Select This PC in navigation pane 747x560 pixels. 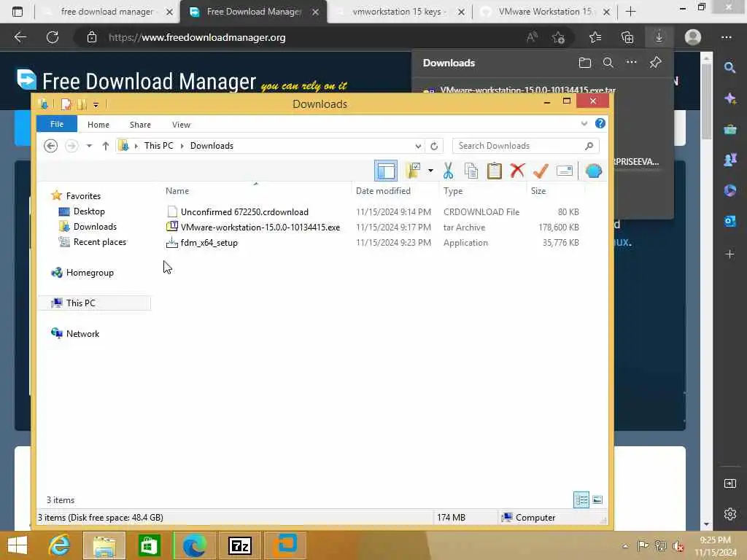[80, 303]
